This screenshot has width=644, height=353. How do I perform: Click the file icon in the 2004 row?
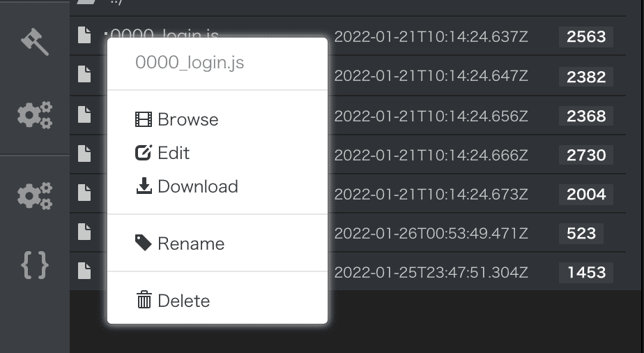[84, 193]
